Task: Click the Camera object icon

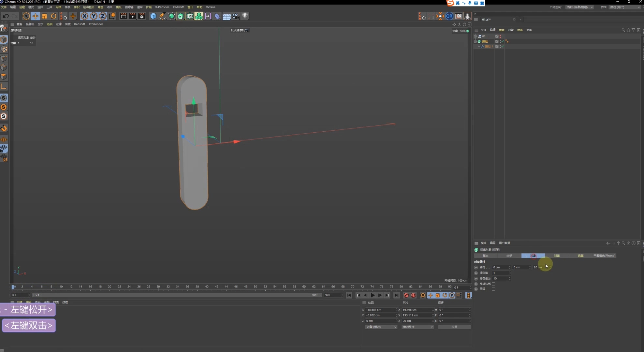Action: pos(236,16)
